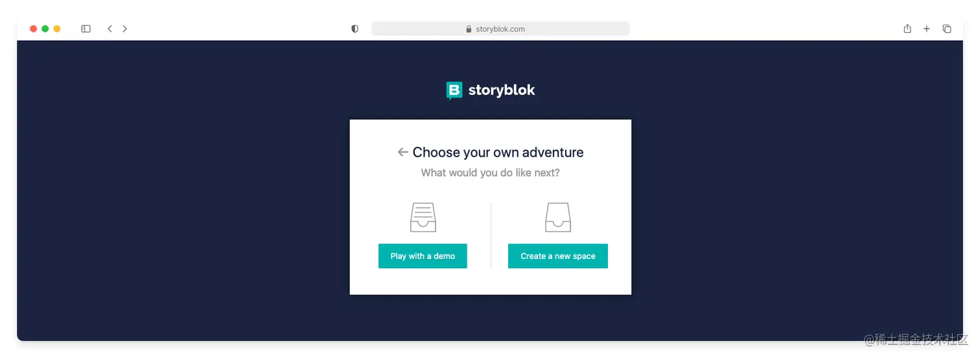
Task: Click the storyblok wordmark text
Action: point(502,90)
